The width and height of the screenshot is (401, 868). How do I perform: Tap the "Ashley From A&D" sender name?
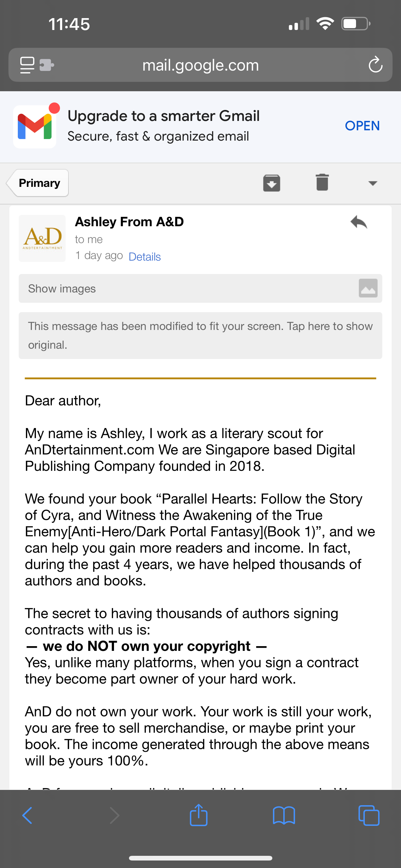(x=129, y=222)
